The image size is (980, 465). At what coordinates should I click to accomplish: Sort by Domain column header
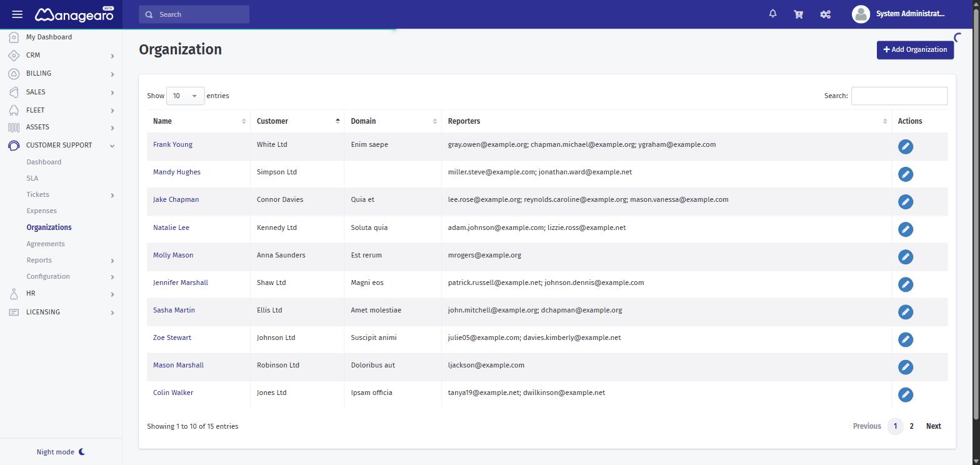tap(393, 121)
